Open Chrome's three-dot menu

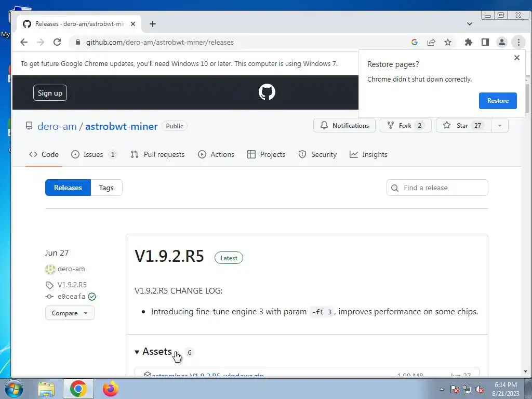click(518, 42)
